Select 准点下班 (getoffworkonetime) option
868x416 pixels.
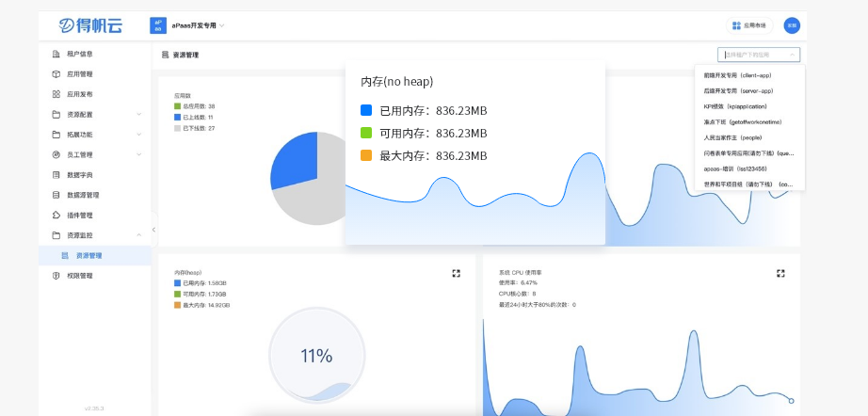click(749, 121)
